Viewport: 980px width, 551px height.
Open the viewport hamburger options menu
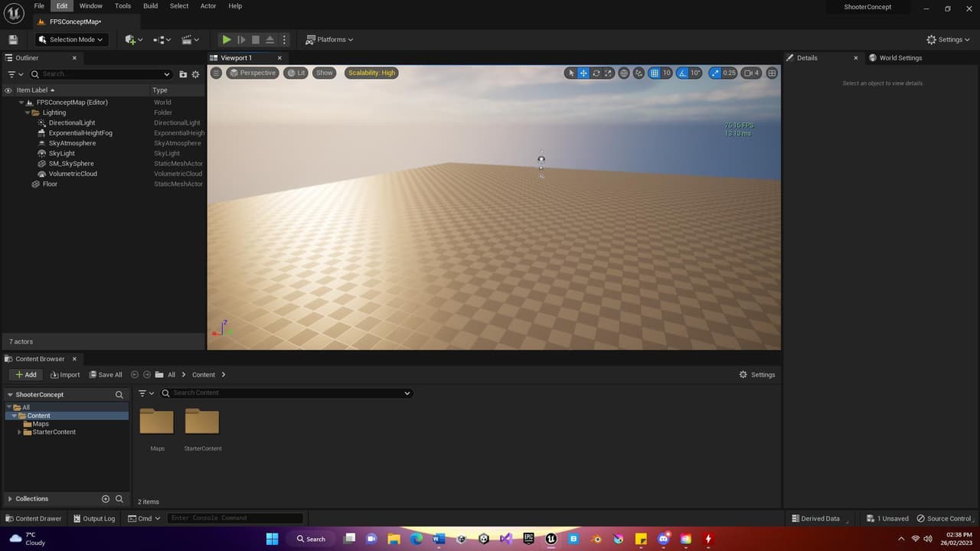pyautogui.click(x=216, y=73)
